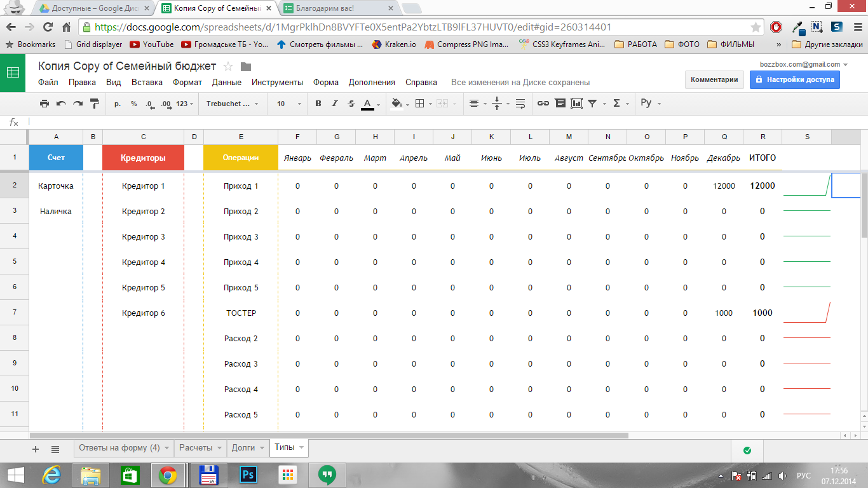868x488 pixels.
Task: Insert chart using chart icon
Action: pos(576,104)
